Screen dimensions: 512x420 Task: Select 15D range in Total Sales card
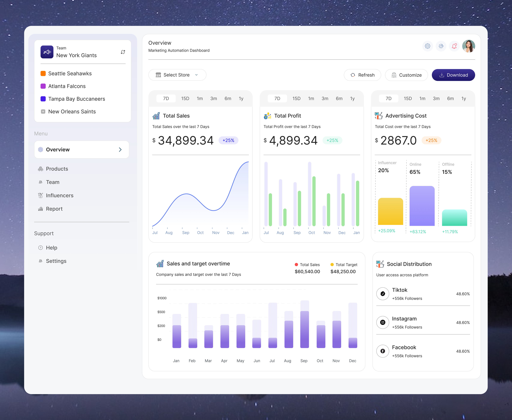185,98
